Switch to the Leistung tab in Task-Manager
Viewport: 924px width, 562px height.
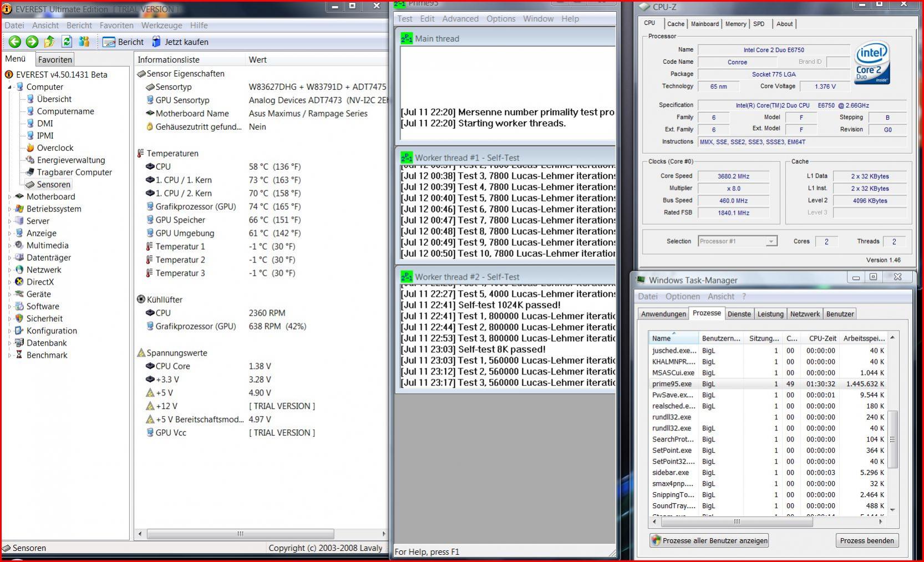[x=770, y=314]
